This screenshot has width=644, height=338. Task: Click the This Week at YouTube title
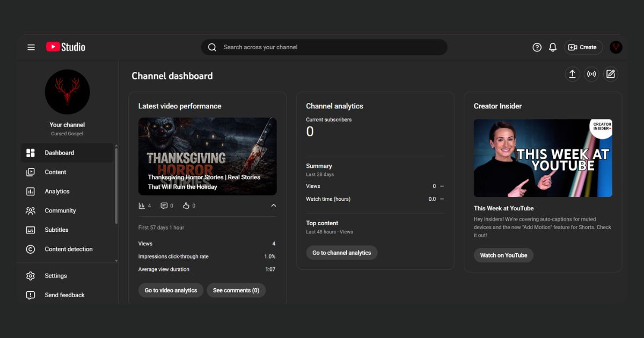click(x=503, y=208)
